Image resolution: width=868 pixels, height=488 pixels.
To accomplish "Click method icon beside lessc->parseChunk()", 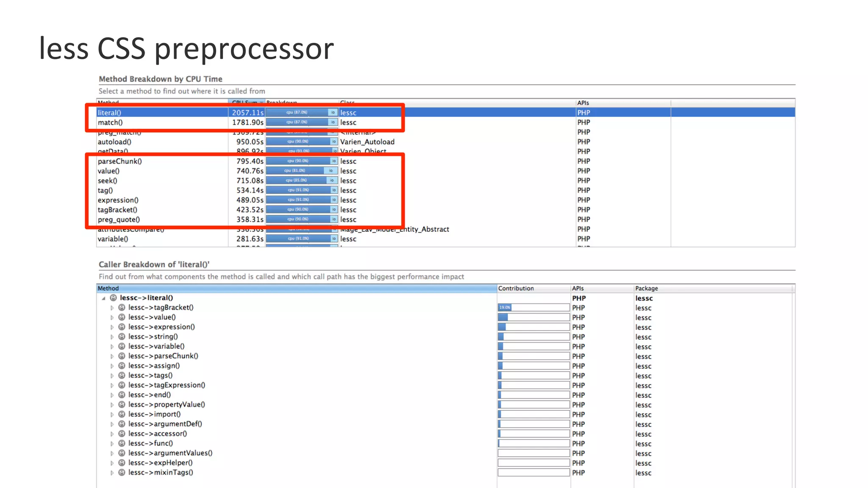I will click(122, 356).
